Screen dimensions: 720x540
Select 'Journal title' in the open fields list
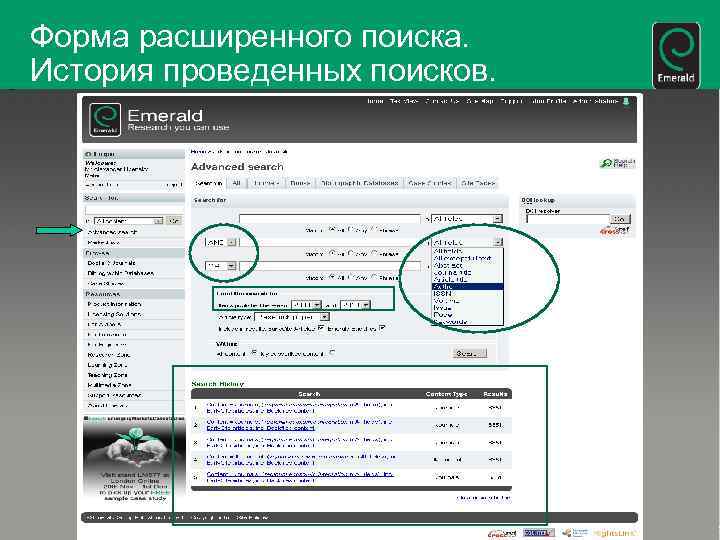click(467, 272)
